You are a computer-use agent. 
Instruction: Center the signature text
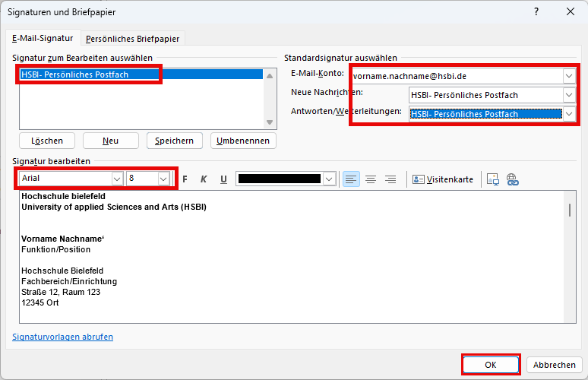pyautogui.click(x=371, y=179)
